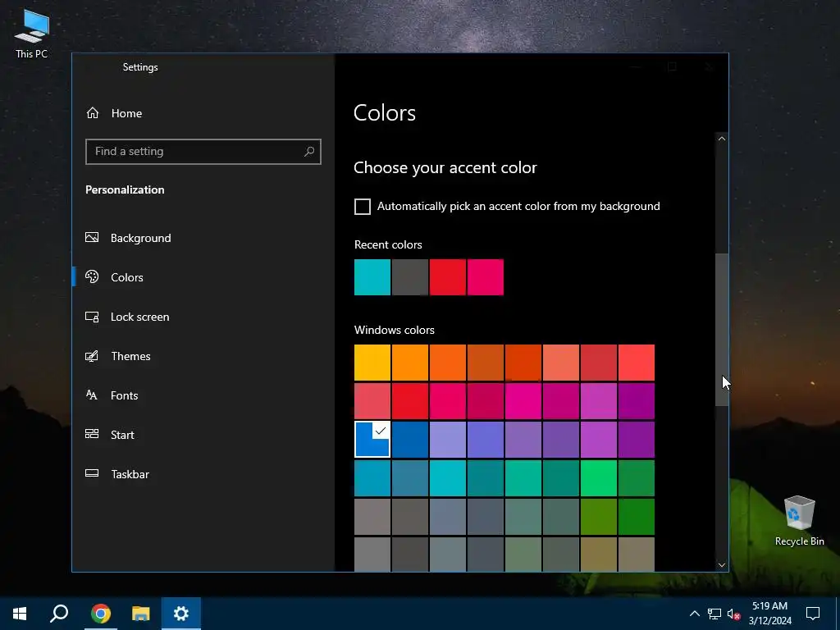Click the Themes brush icon in the sidebar
Viewport: 840px width, 630px height.
92,356
